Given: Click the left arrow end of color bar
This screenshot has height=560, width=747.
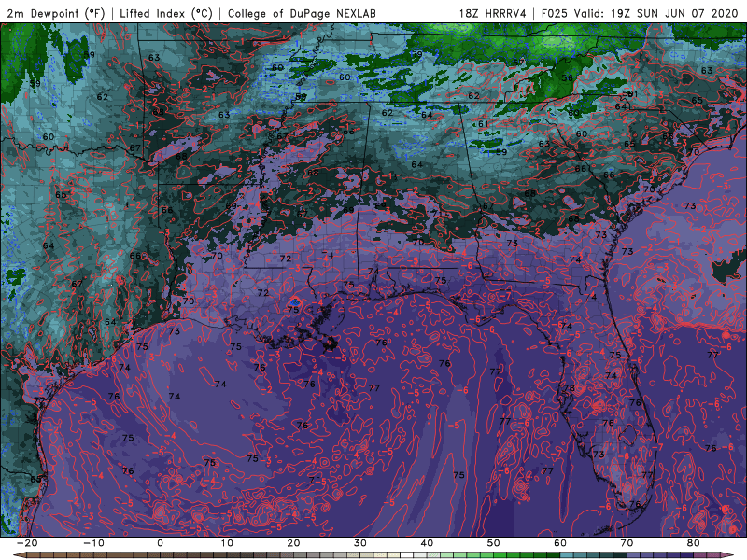Looking at the screenshot, I should [18, 555].
